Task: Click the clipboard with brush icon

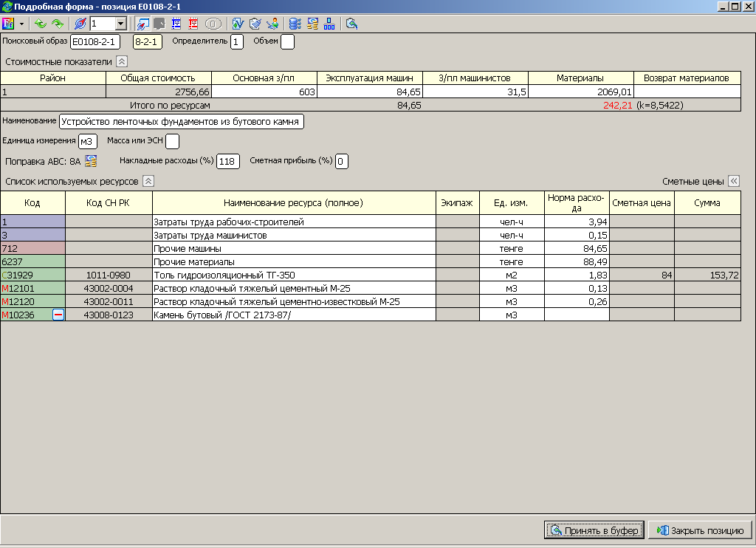Action: point(255,23)
